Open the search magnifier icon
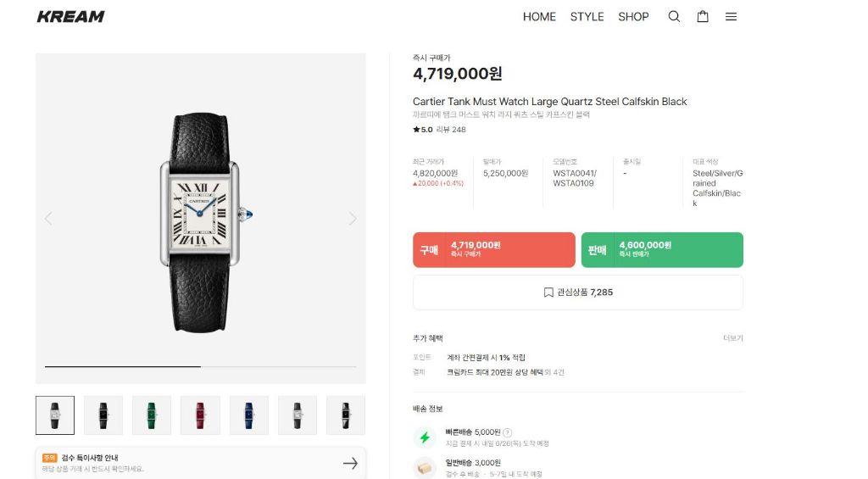The height and width of the screenshot is (479, 868). coord(674,17)
